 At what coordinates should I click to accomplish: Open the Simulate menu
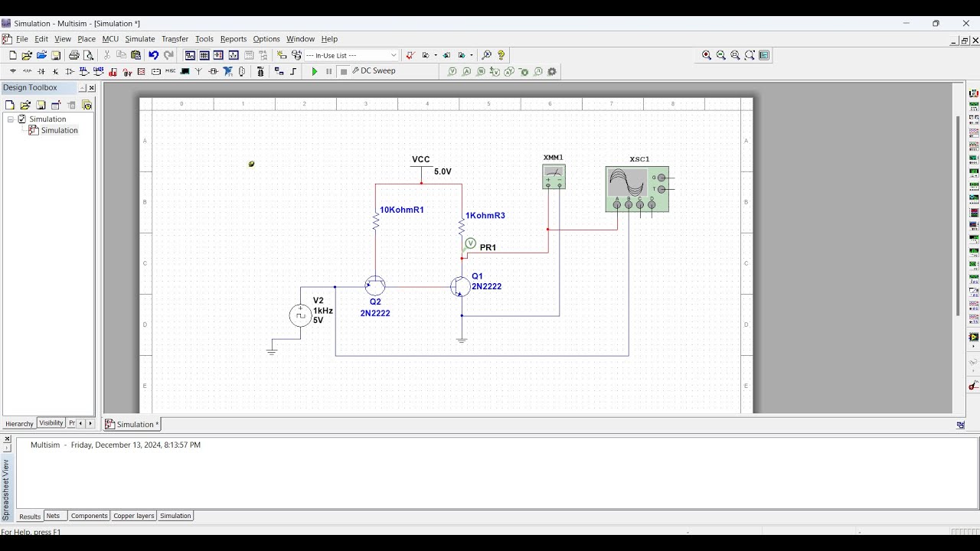(x=140, y=39)
